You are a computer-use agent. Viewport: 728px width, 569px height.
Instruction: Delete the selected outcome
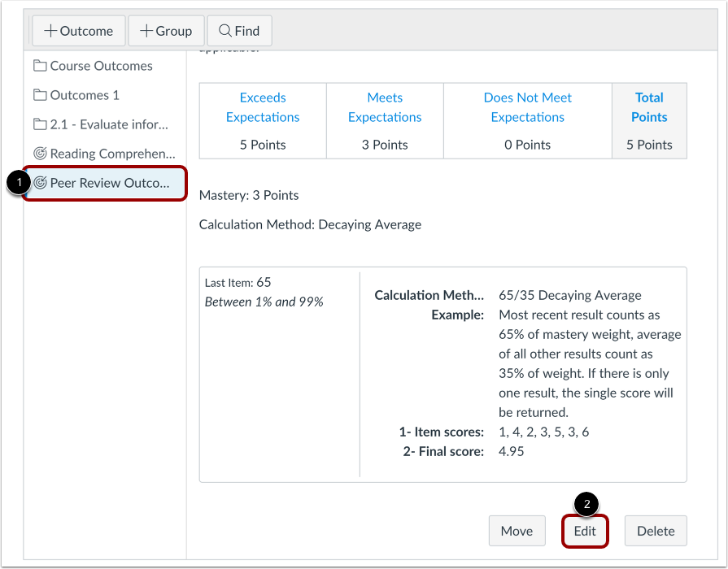click(656, 531)
